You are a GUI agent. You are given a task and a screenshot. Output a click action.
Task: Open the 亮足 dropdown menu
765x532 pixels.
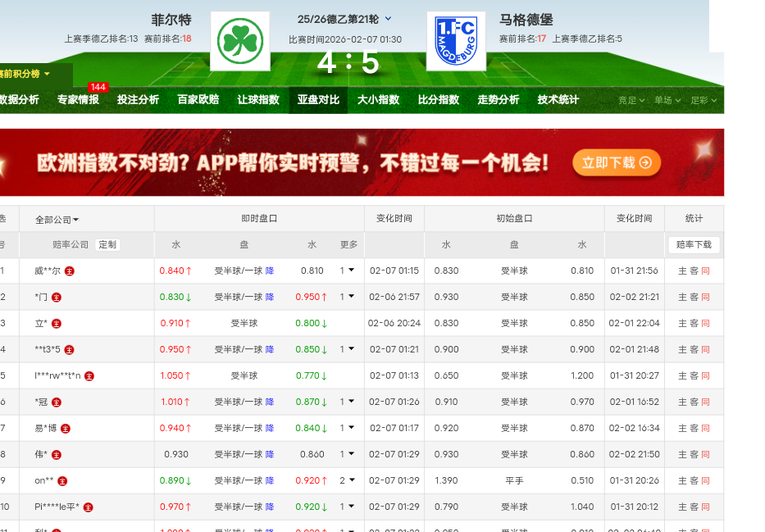coord(631,100)
